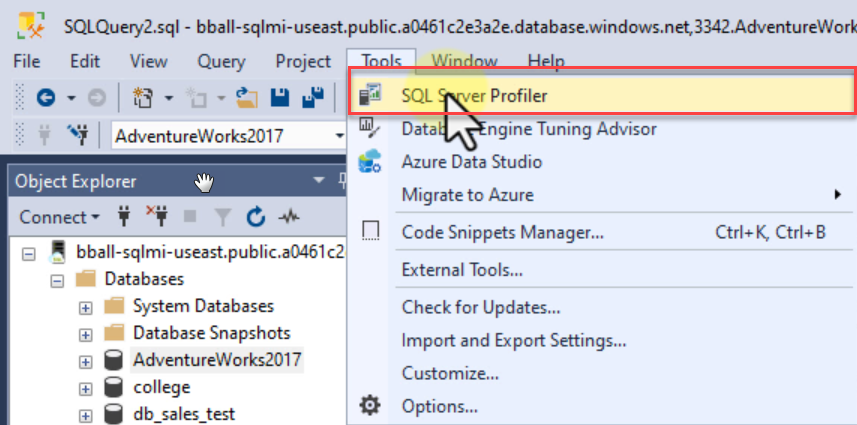Image resolution: width=857 pixels, height=425 pixels.
Task: Select the bball-sqlmi-useast server node
Action: (x=210, y=252)
